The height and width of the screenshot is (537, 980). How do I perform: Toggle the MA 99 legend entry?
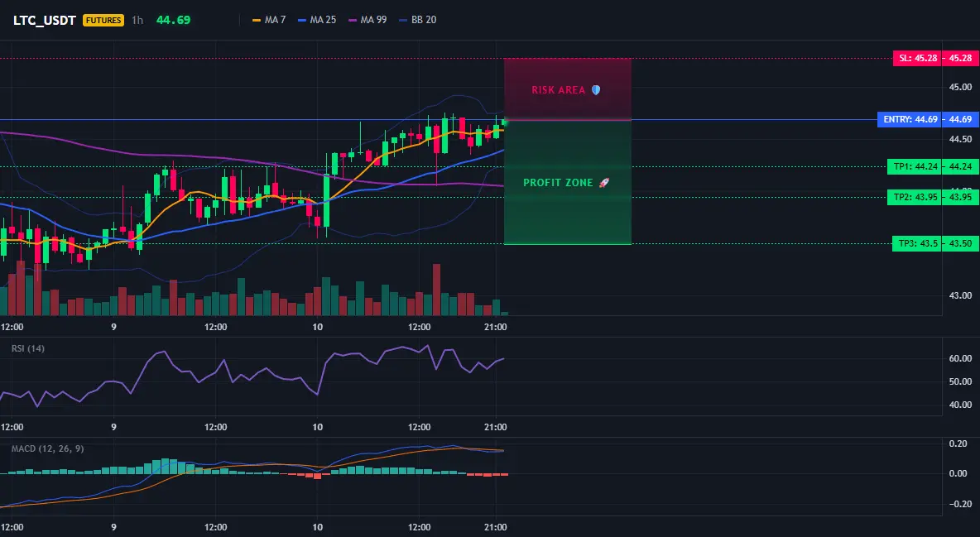tap(367, 20)
